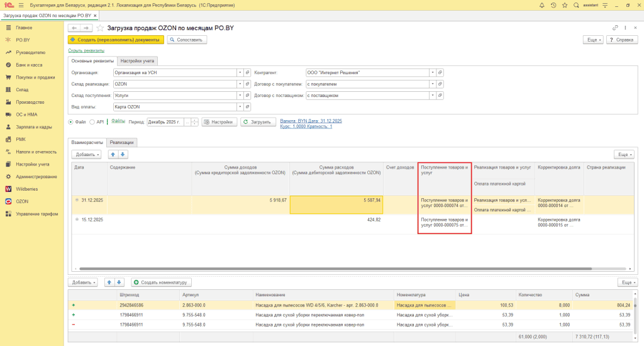Select the Файл radio option
The image size is (644, 346).
click(70, 122)
